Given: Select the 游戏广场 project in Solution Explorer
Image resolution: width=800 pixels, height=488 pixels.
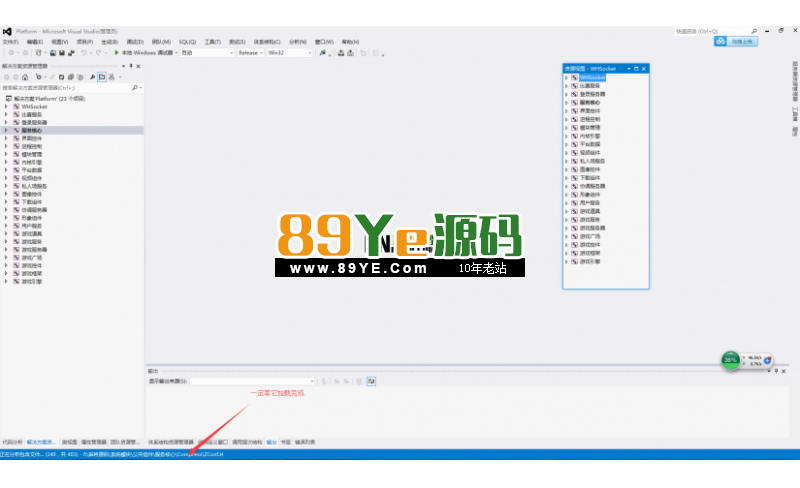Looking at the screenshot, I should 32,258.
